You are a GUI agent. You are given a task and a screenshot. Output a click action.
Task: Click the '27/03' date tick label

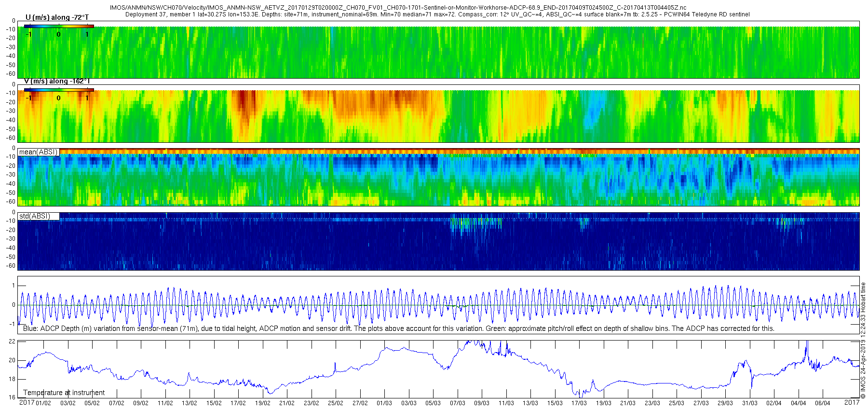pos(701,403)
